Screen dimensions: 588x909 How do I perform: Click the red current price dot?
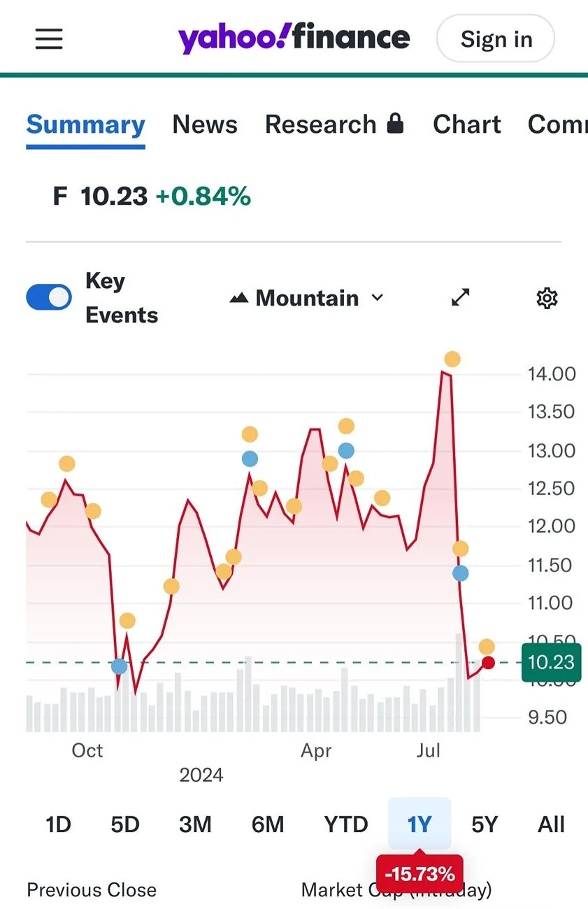[x=488, y=662]
